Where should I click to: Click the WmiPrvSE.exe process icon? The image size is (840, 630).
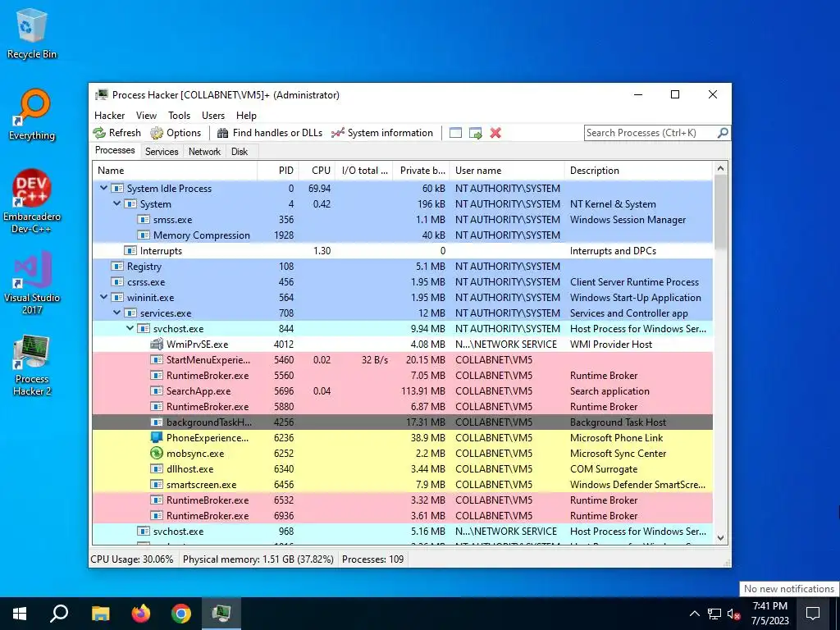[157, 344]
